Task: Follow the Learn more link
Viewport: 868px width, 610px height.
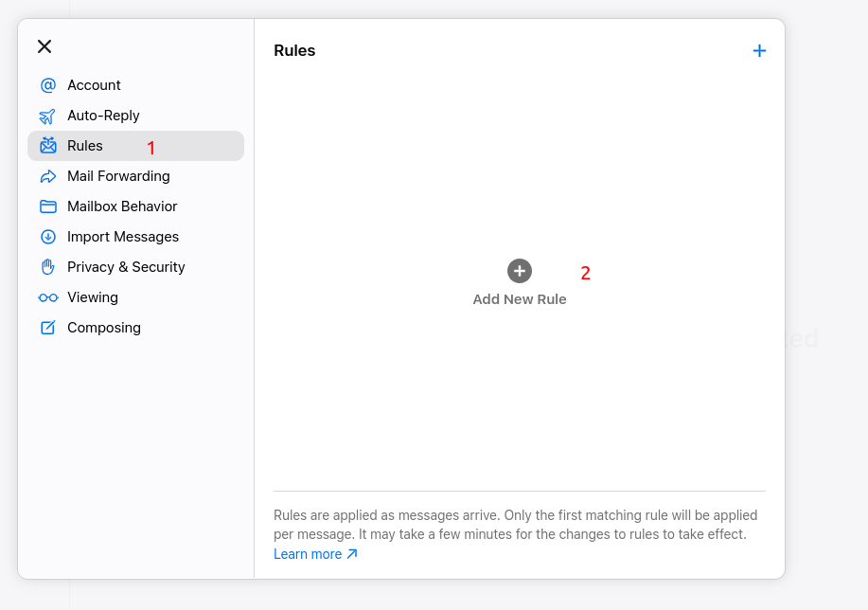Action: [315, 554]
